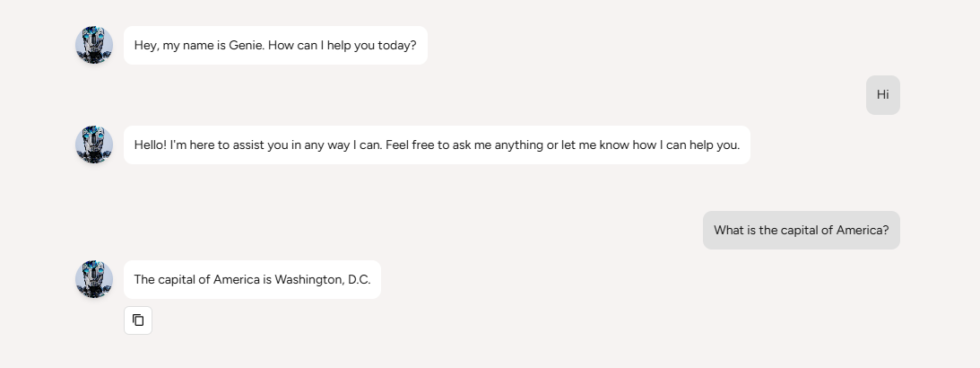This screenshot has height=368, width=980.
Task: Click "America" in Genie's white answer bubble
Action: tap(237, 279)
